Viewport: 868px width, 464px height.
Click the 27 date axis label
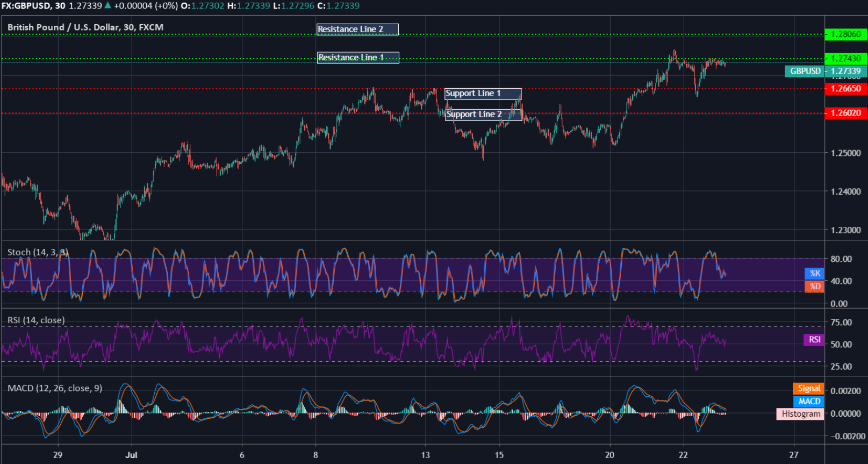point(793,455)
